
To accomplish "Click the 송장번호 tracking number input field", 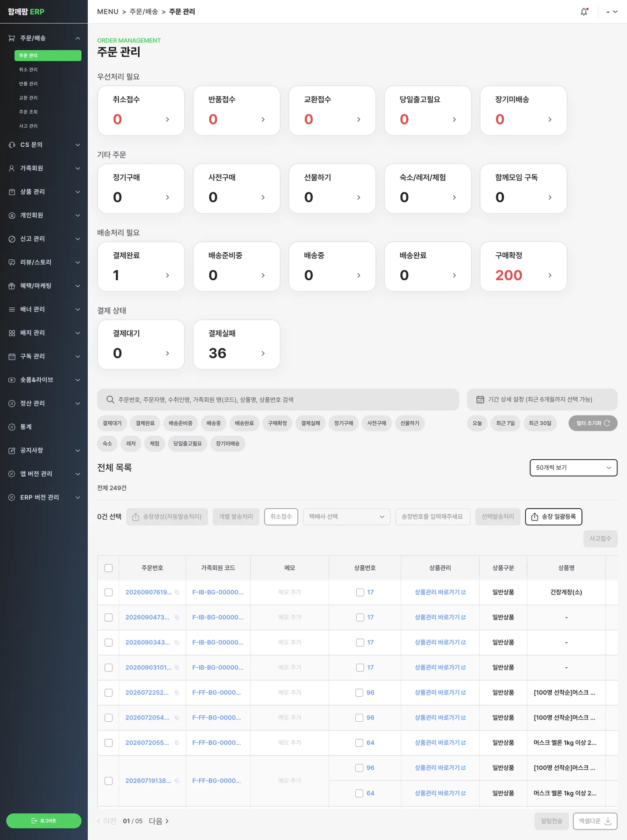I will 433,516.
